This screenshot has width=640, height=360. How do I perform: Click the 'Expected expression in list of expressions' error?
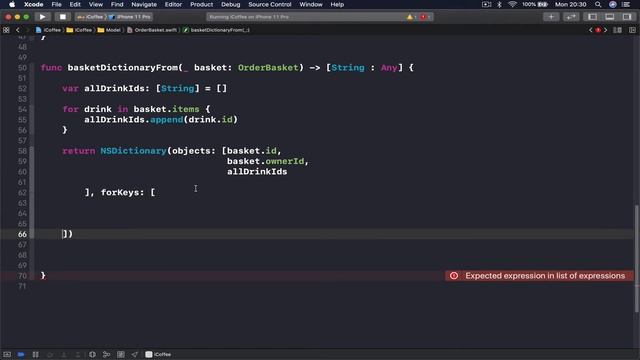(539, 276)
